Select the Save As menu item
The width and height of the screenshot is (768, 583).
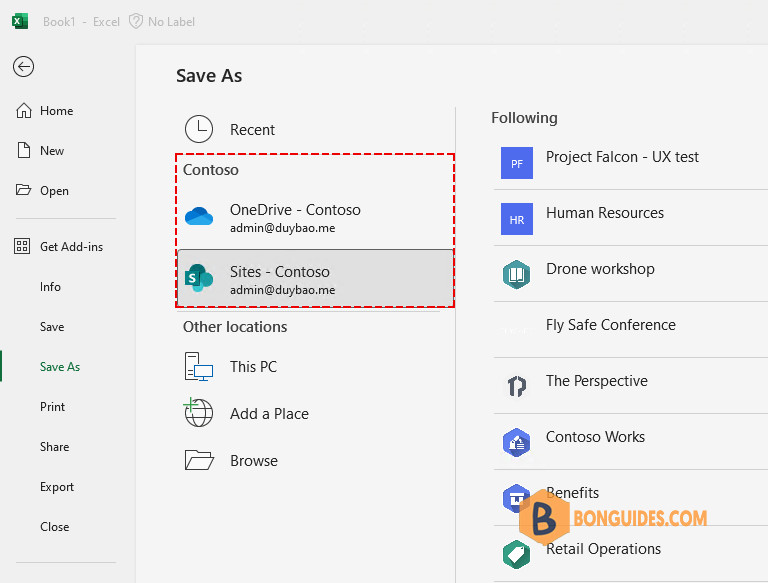click(60, 366)
